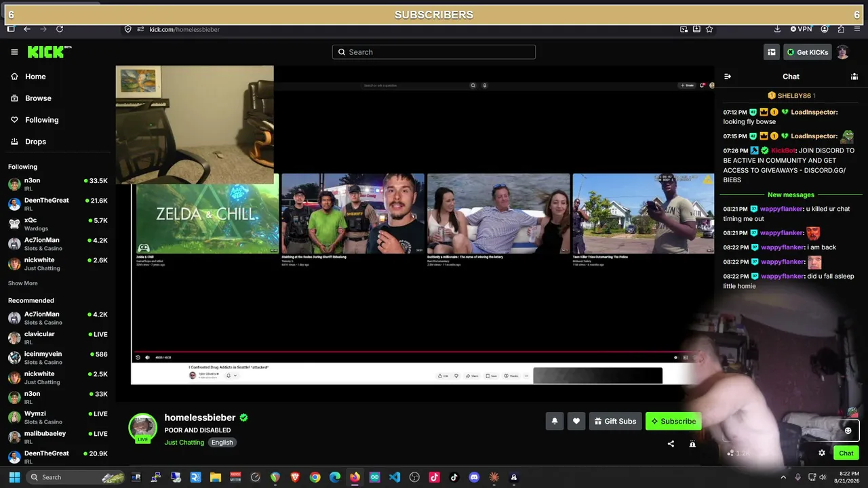The width and height of the screenshot is (868, 488).
Task: Bookmark the page with the star icon
Action: [x=709, y=29]
